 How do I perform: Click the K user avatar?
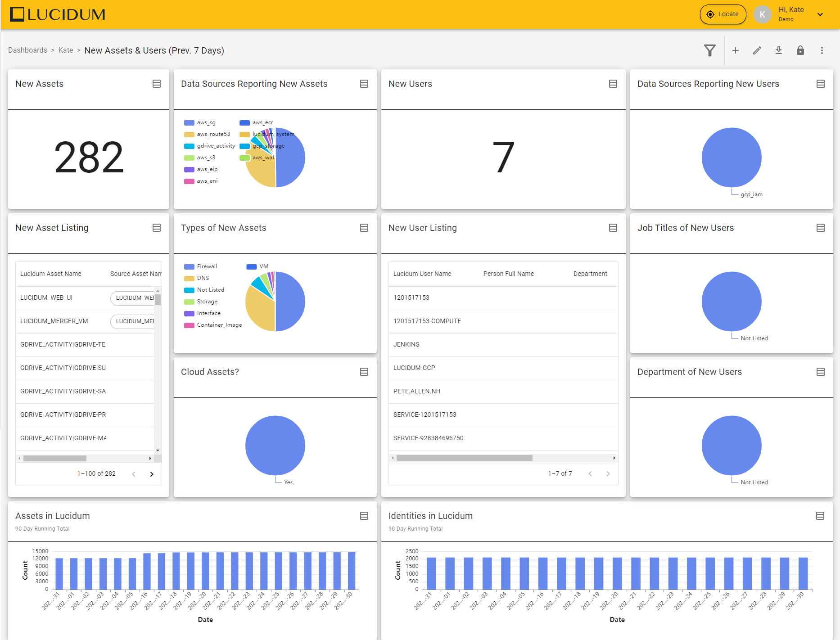coord(763,14)
